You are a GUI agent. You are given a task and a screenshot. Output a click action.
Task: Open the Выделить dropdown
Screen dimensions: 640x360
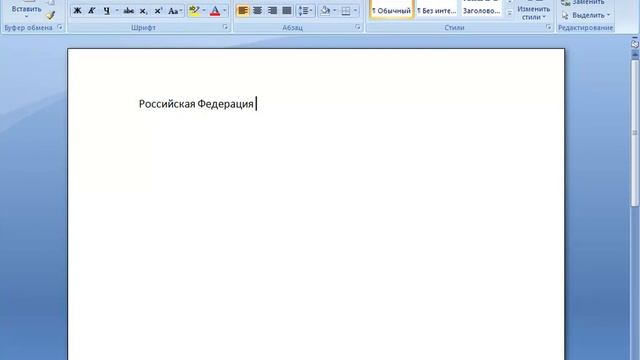point(586,16)
